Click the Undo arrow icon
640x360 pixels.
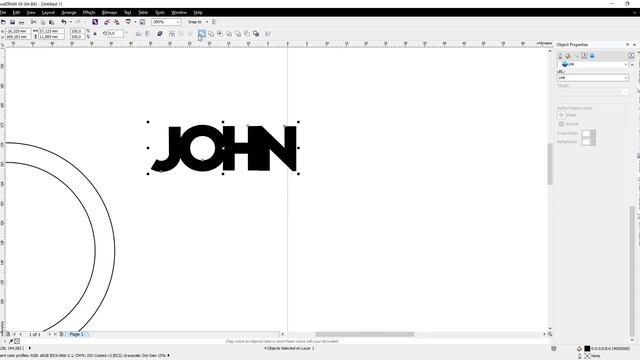click(x=64, y=22)
